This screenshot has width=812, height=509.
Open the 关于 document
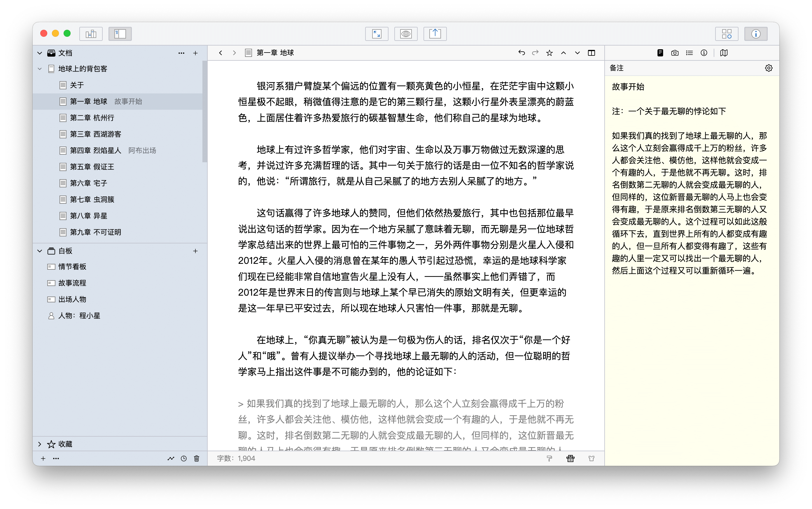tap(118, 85)
